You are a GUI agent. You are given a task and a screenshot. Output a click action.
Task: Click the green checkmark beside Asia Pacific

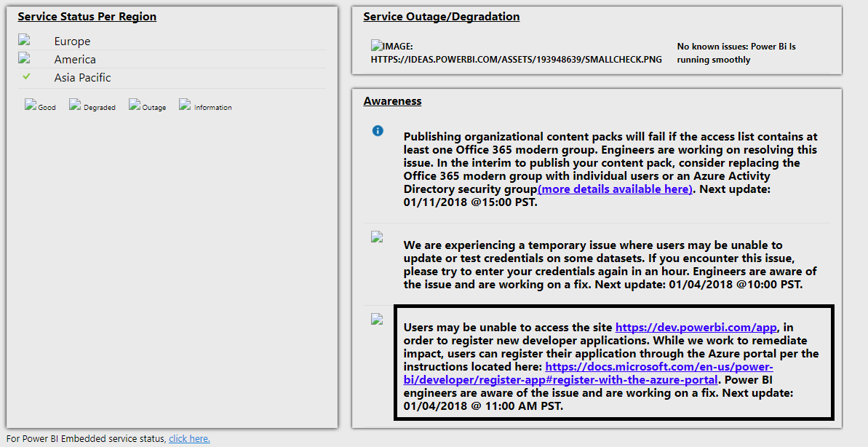click(x=26, y=76)
